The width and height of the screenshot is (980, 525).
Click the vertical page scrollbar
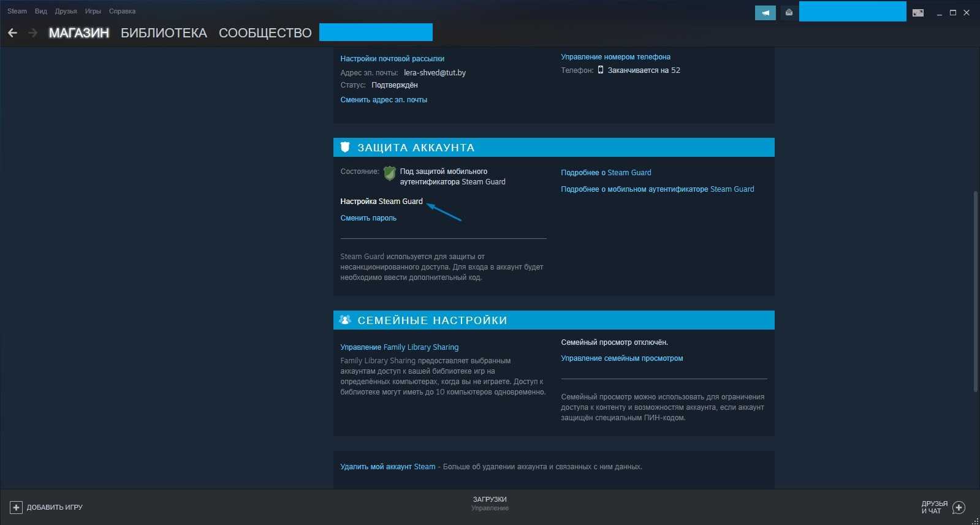[x=975, y=291]
